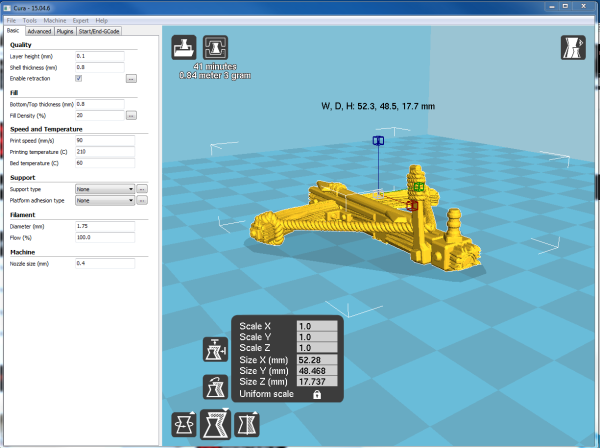The width and height of the screenshot is (600, 448).
Task: Open the Expert menu
Action: coord(80,20)
